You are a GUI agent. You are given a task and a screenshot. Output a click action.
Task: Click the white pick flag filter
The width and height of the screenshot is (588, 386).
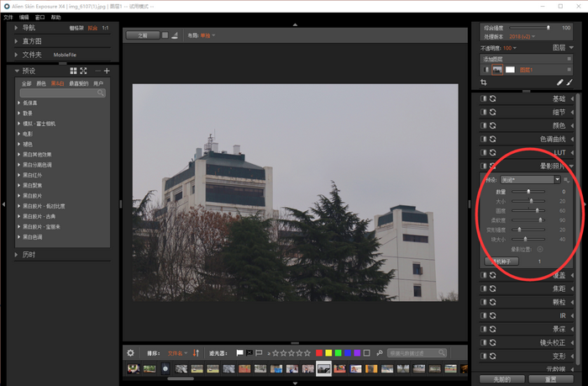click(239, 352)
